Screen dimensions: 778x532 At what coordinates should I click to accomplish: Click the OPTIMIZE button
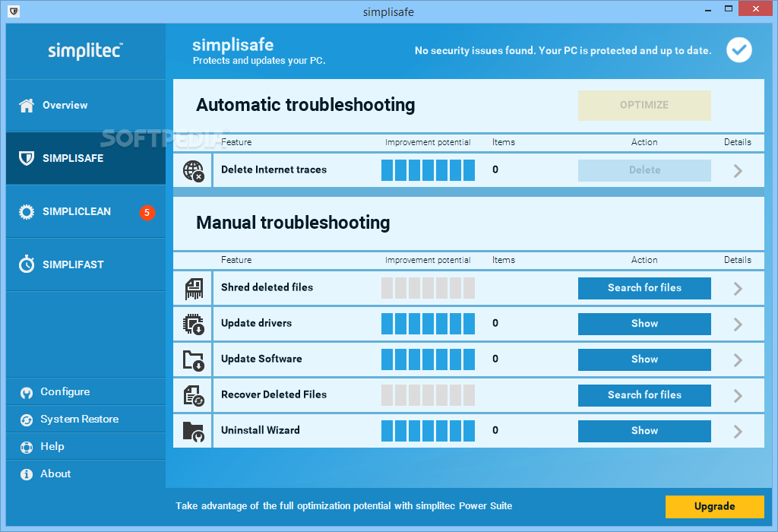tap(644, 105)
